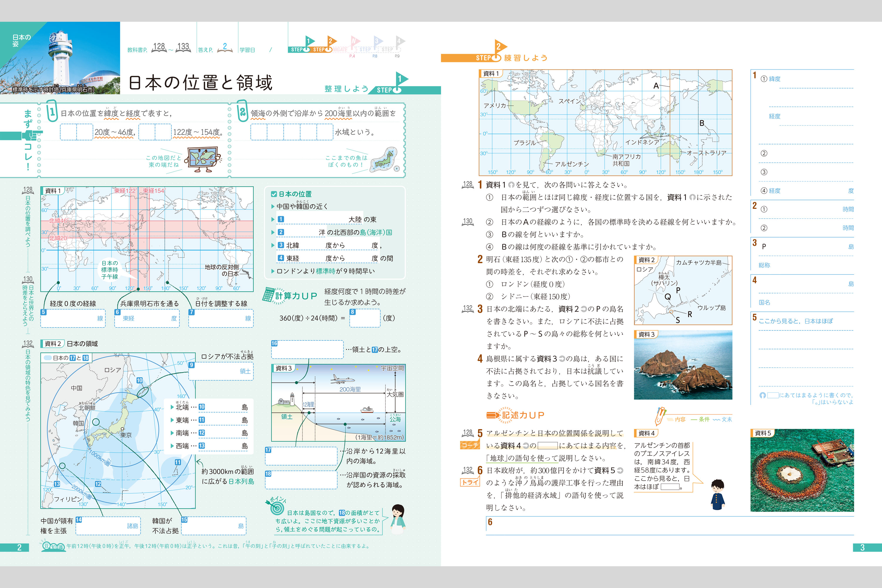Click the answer line 3 P 島
The height and width of the screenshot is (588, 882).
[x=806, y=247]
